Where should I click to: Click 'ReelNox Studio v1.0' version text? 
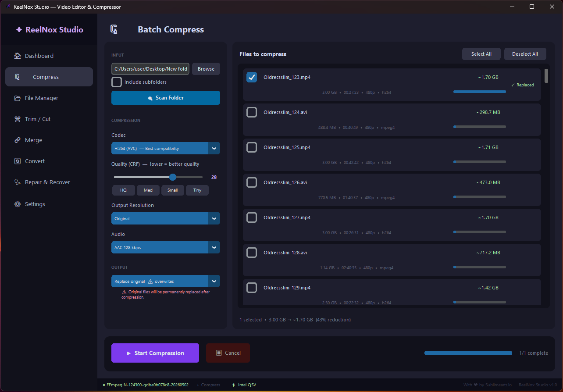(x=538, y=385)
